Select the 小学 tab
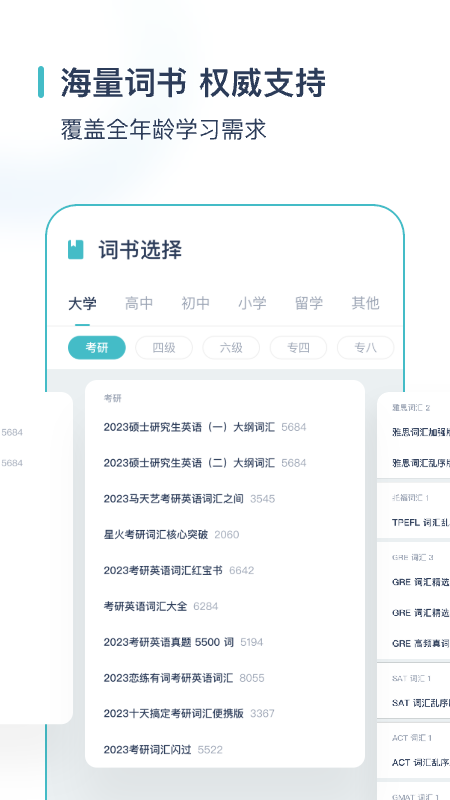The height and width of the screenshot is (800, 450). 252,304
